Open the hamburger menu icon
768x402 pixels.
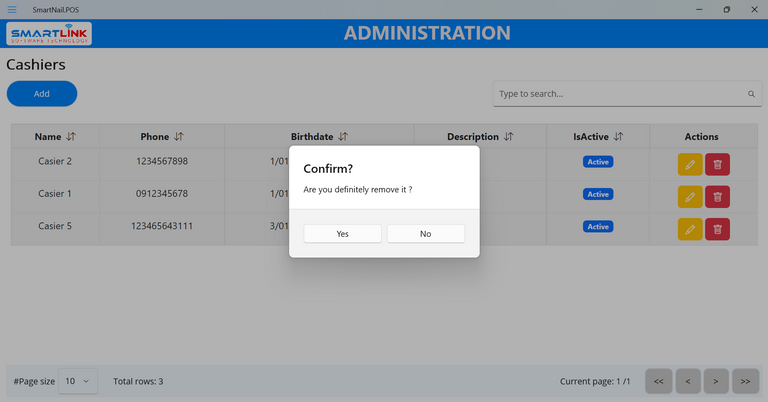pyautogui.click(x=12, y=9)
